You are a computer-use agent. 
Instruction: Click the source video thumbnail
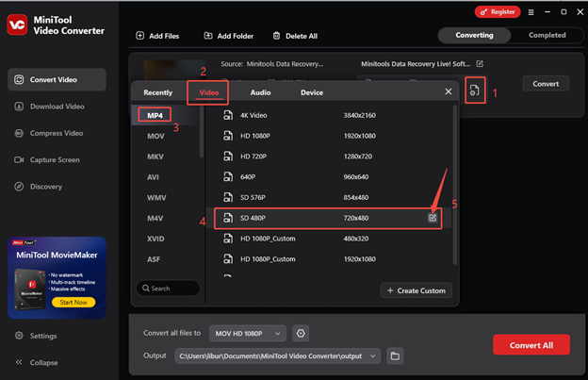[x=175, y=70]
